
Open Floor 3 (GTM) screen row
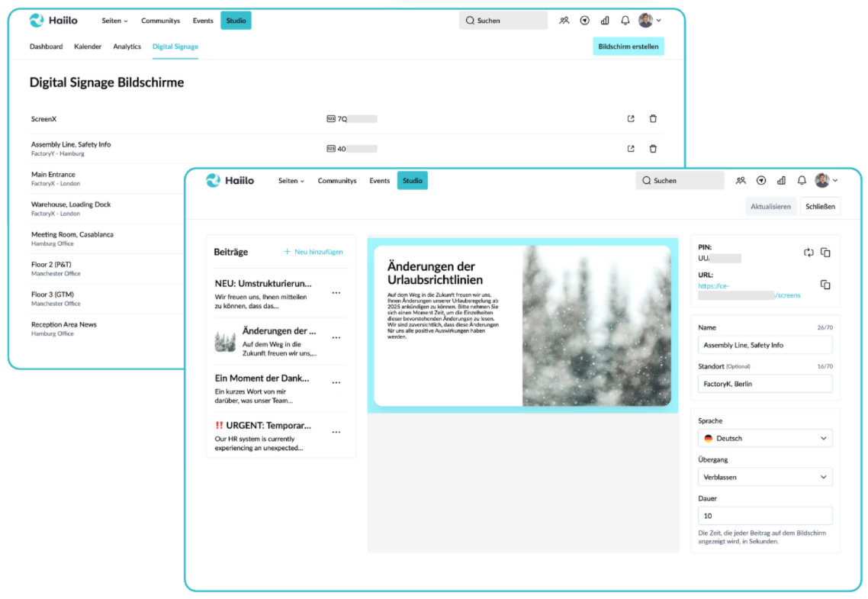point(107,298)
